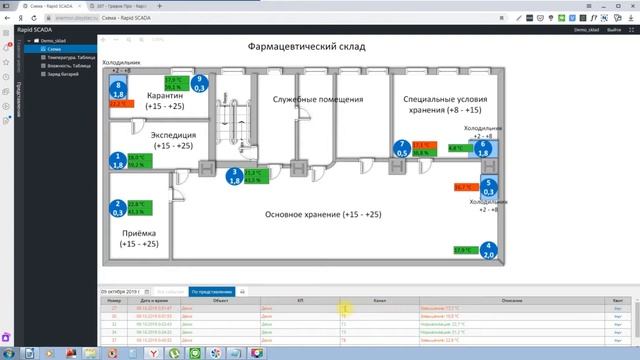The width and height of the screenshot is (640, 360).
Task: Open the browser sidebar favorites star
Action: point(6,62)
